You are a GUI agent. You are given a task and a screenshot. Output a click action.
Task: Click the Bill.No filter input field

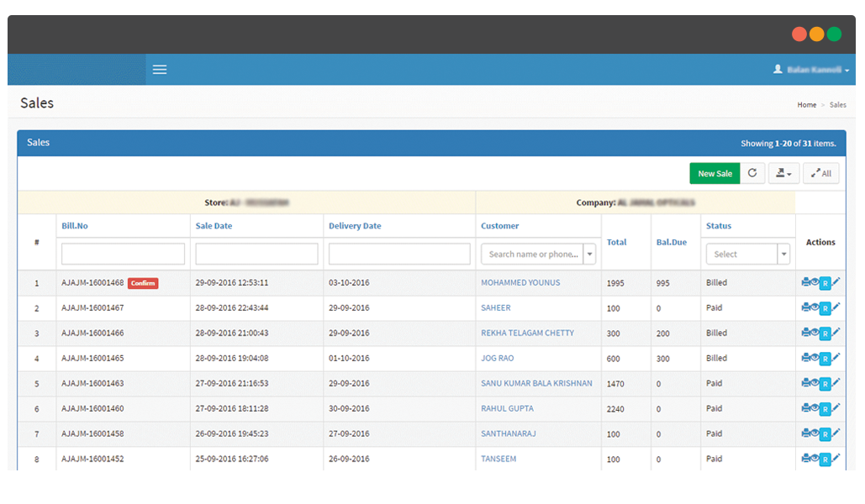123,254
